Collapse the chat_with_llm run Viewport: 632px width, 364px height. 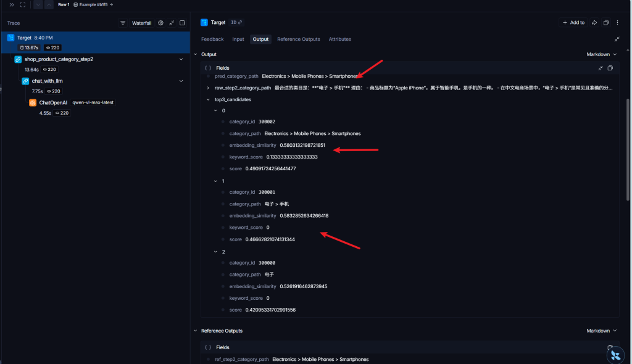(x=181, y=81)
